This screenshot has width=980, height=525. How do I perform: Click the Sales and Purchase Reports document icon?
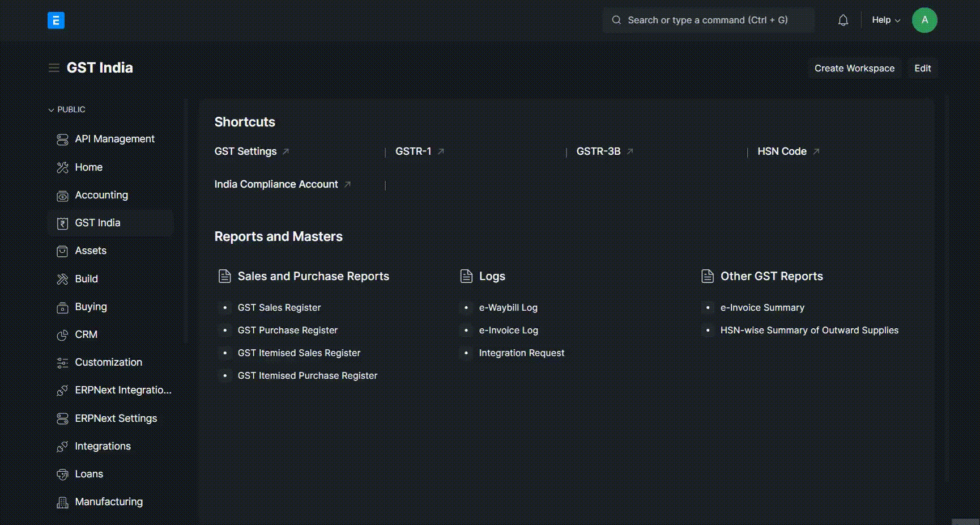pos(225,276)
